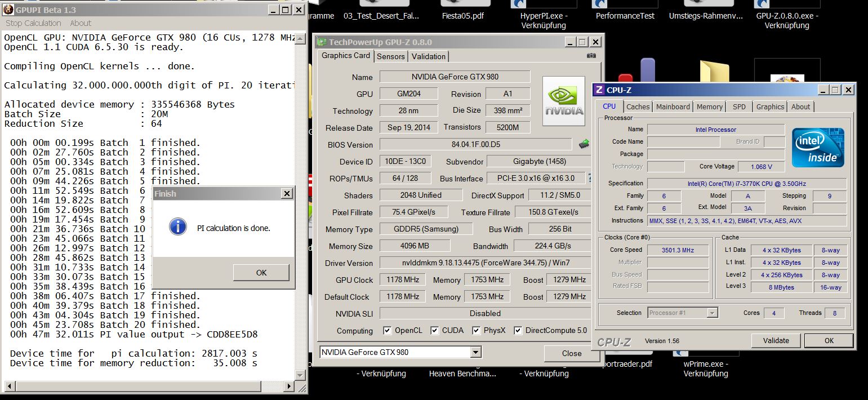Switch to About tab in CPU-Z
Viewport: 868px width, 400px height.
pos(800,106)
